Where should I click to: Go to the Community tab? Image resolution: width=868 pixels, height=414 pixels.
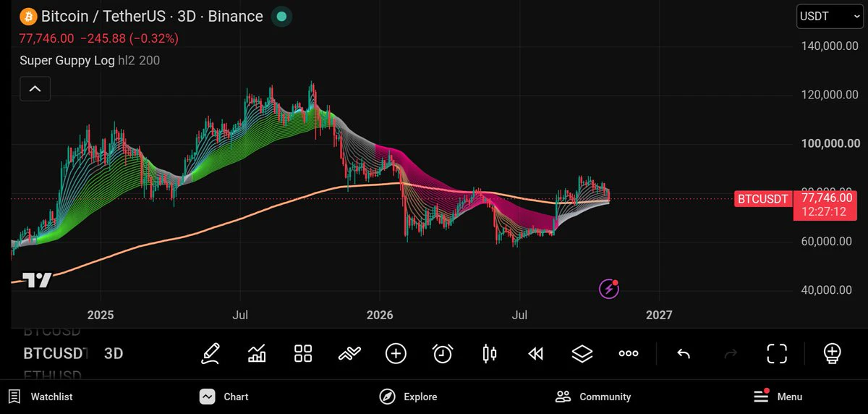tap(593, 397)
